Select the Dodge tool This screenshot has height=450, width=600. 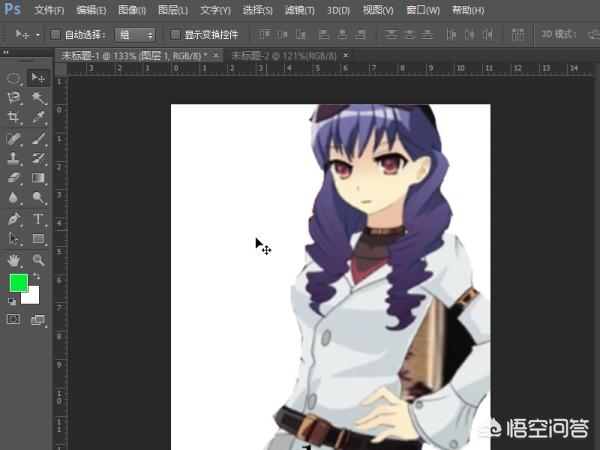(38, 197)
